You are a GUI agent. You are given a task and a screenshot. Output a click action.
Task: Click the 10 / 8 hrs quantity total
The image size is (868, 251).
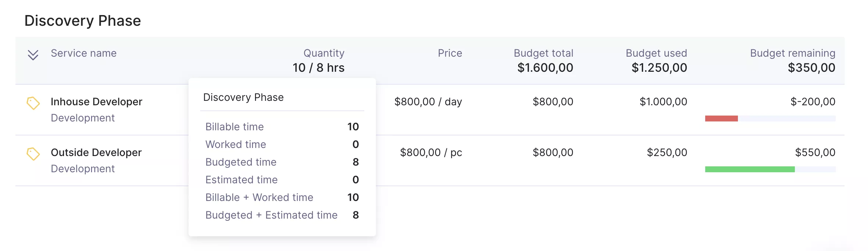tap(319, 68)
